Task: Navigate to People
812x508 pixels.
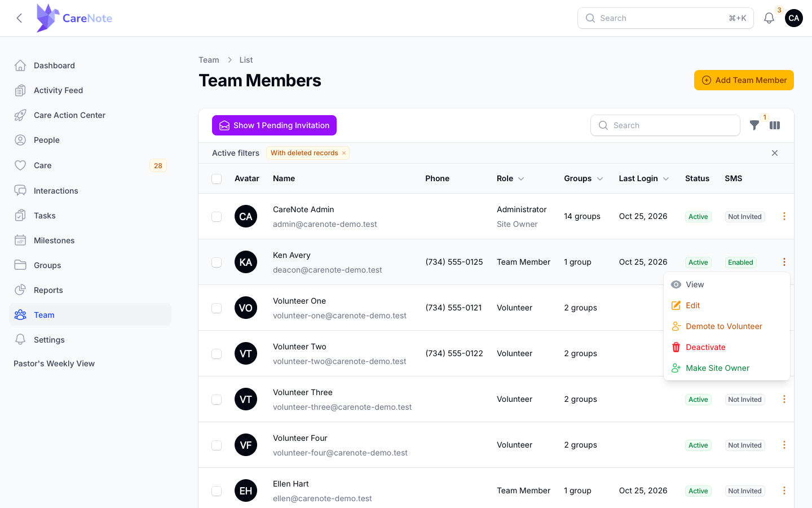Action: point(90,140)
